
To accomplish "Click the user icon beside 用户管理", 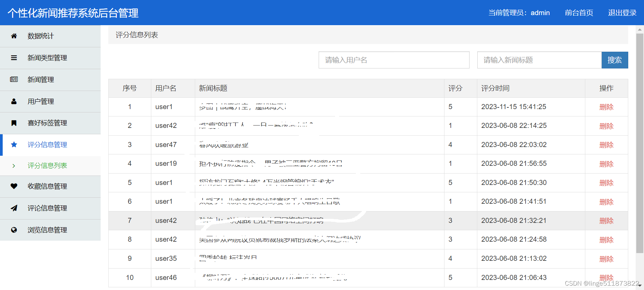I will point(14,101).
